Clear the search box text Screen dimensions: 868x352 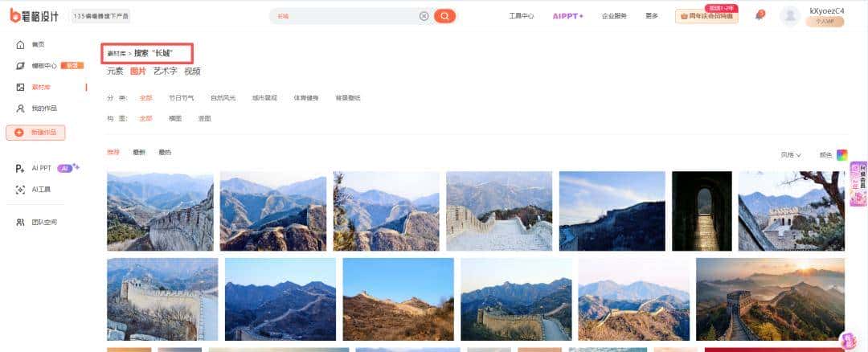coord(424,16)
